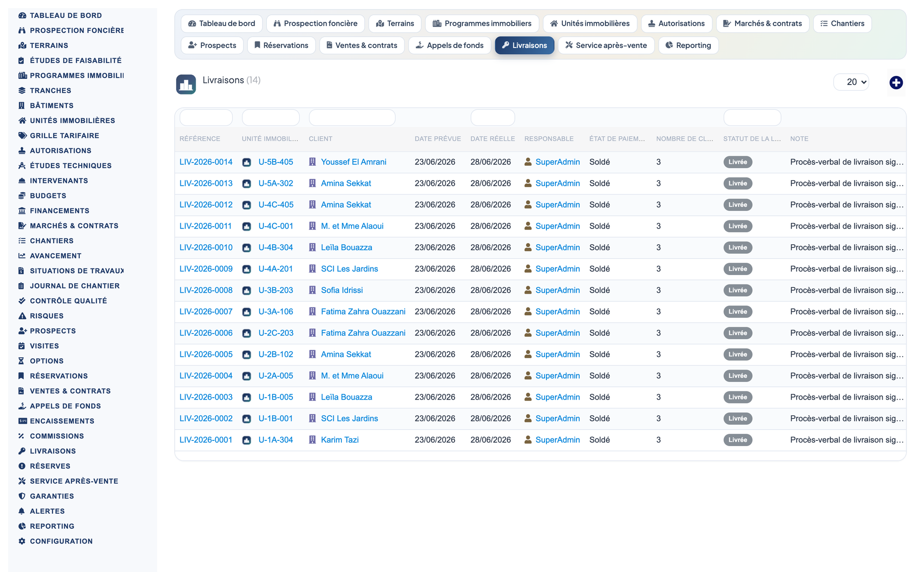Click Réserves exclamation icon in sidebar
The height and width of the screenshot is (572, 924).
[x=22, y=466]
